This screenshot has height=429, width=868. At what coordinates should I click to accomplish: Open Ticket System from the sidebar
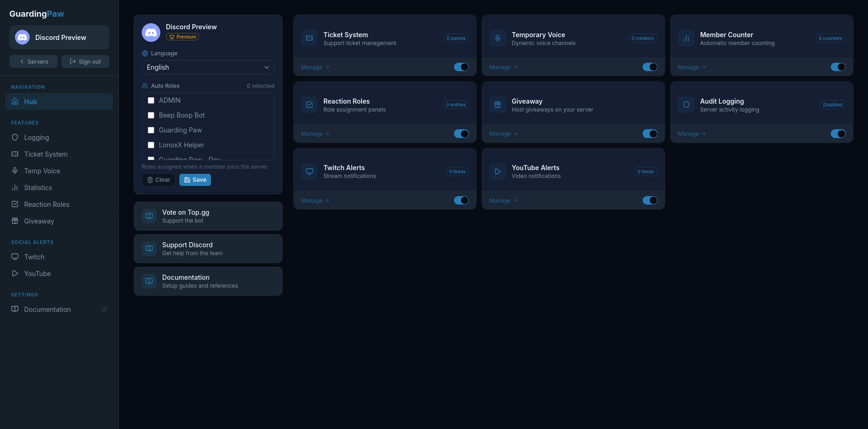(59, 154)
